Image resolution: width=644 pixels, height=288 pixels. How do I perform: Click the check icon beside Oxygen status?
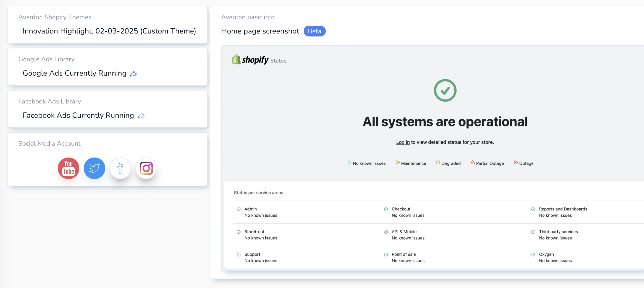pos(533,254)
